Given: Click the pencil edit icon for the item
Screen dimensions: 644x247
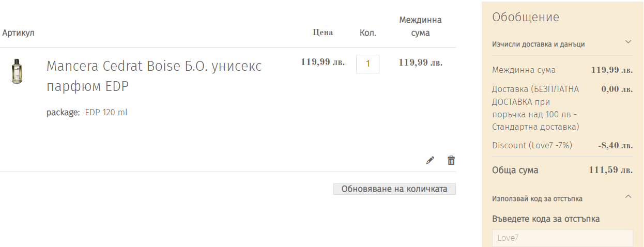Looking at the screenshot, I should pos(430,161).
